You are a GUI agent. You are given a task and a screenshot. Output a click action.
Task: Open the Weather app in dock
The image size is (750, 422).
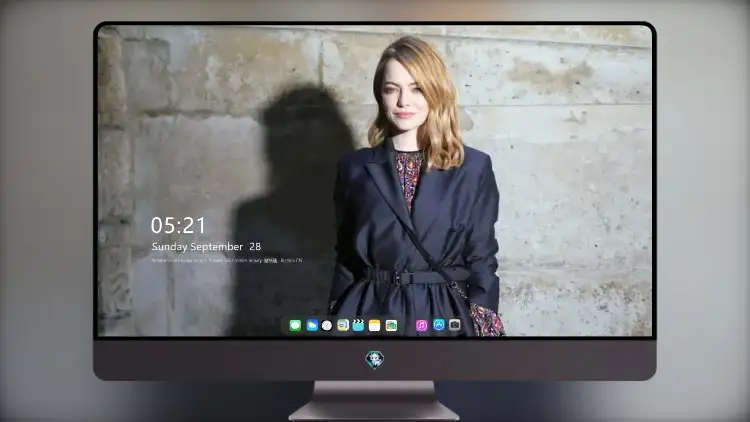click(x=312, y=326)
